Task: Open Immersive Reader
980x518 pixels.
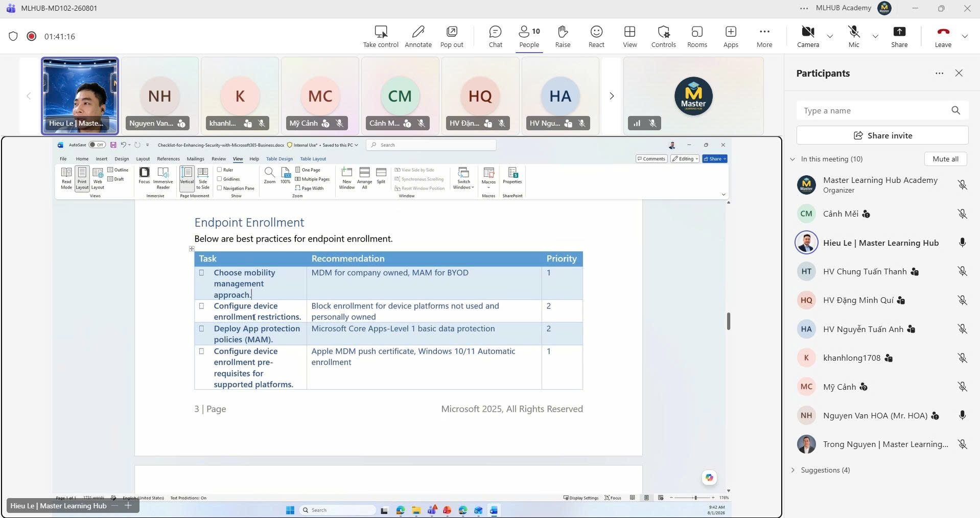Action: pos(163,178)
